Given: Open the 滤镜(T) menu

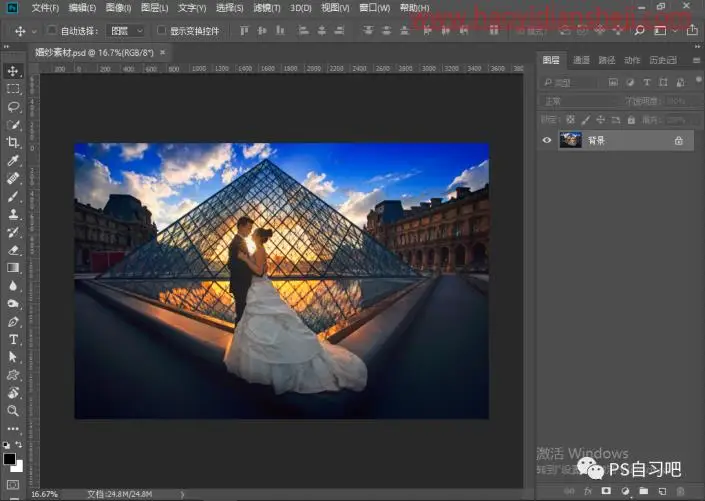Looking at the screenshot, I should point(267,8).
